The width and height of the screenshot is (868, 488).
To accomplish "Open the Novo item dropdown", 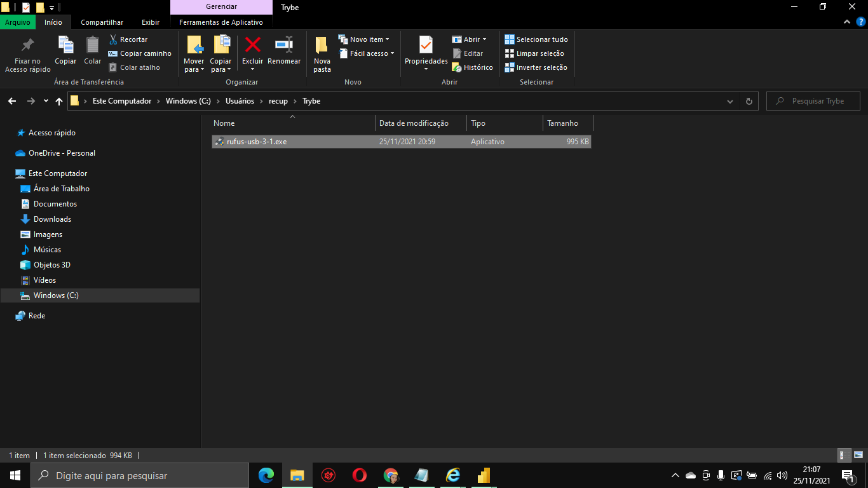I will (x=364, y=39).
